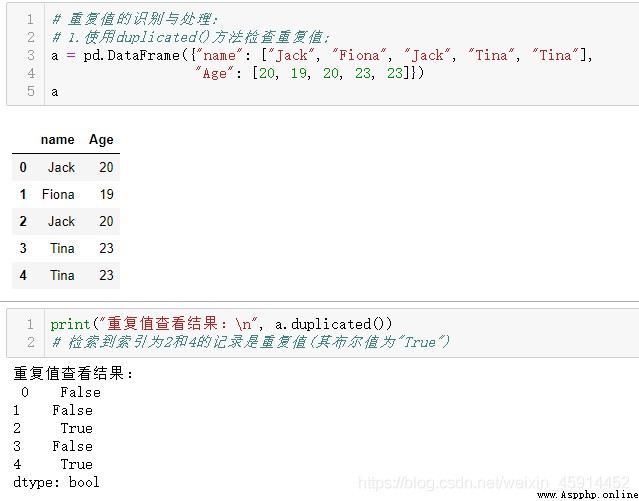Click the Age value 23 in table row 4

106,275
